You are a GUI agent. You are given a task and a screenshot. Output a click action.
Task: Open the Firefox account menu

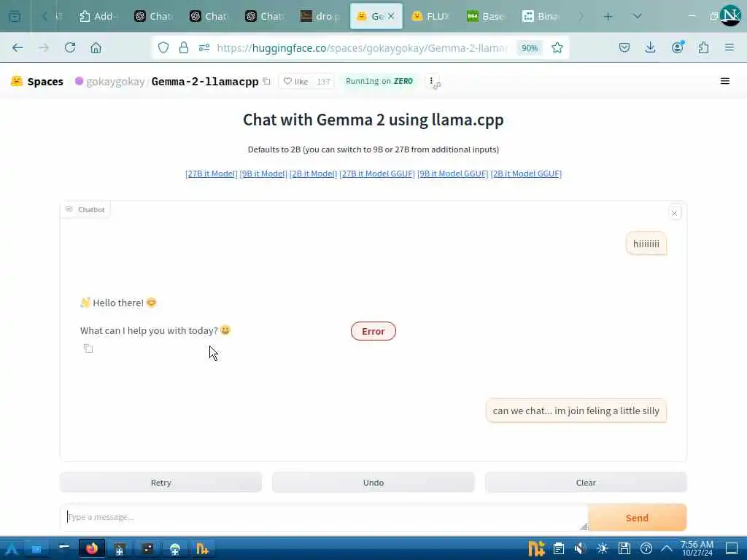[x=677, y=47]
